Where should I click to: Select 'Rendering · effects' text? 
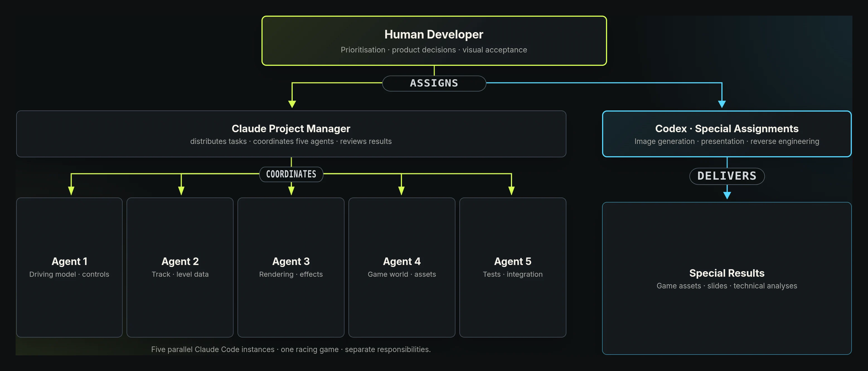pyautogui.click(x=291, y=274)
